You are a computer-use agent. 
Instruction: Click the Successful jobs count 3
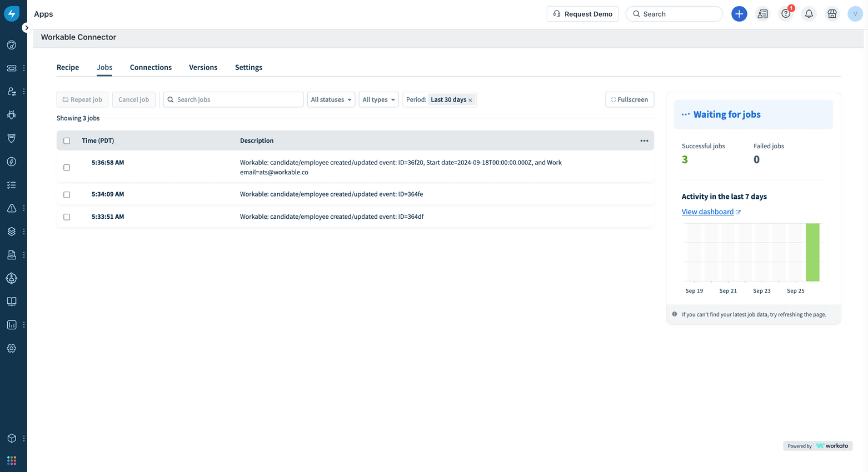click(x=685, y=159)
